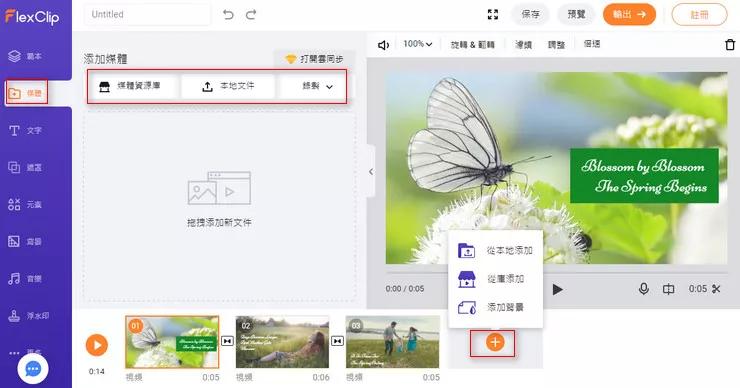Screen dimensions: 740x388
Task: Select storyboard clip 01 butterfly thumbnail
Action: coord(172,342)
